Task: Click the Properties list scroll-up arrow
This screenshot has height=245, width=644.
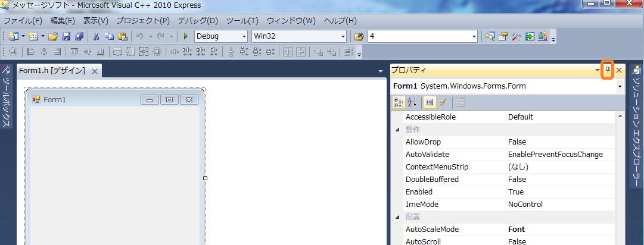Action: point(620,117)
